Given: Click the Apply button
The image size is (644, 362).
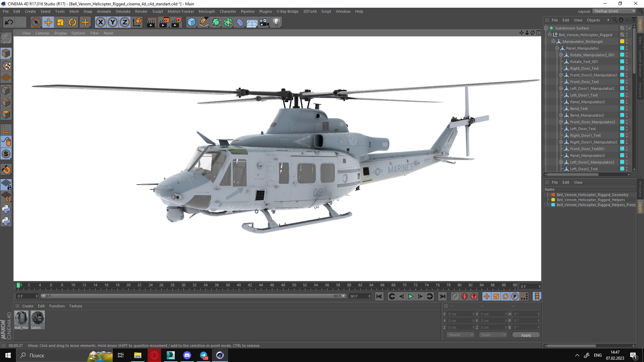Looking at the screenshot, I should point(526,335).
